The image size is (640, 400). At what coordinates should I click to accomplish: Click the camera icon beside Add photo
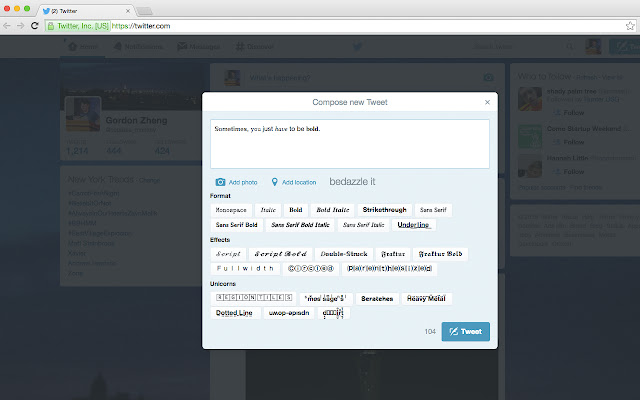(x=220, y=182)
